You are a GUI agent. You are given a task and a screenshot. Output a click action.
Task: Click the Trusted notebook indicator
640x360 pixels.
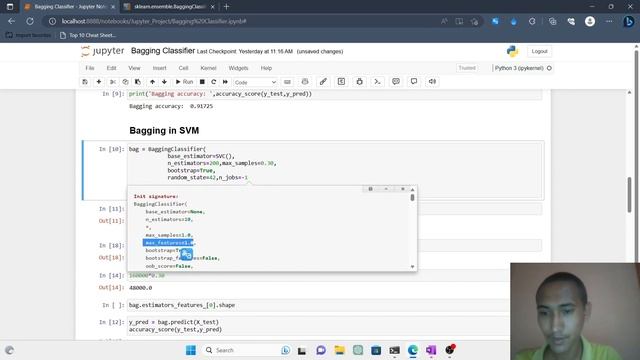tap(467, 68)
